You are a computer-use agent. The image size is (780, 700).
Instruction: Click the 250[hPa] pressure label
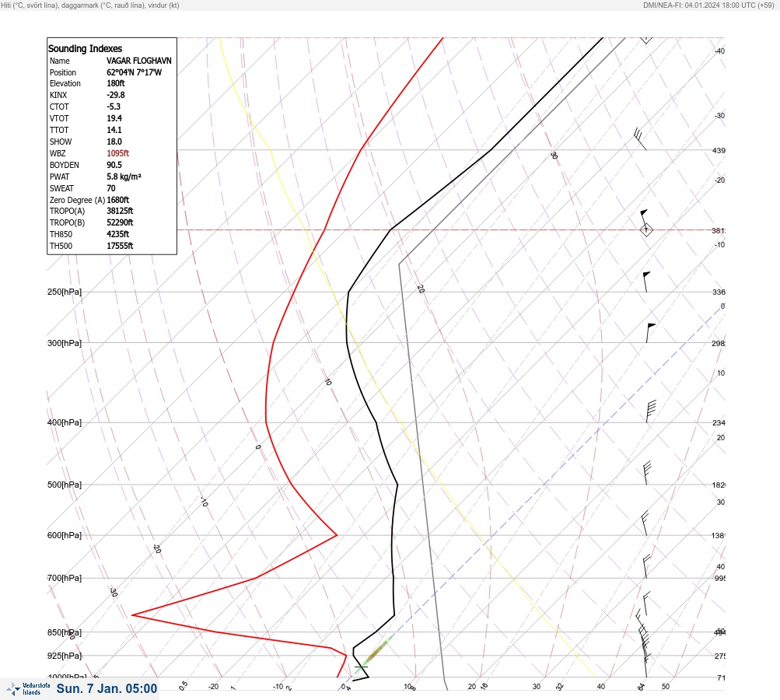65,292
